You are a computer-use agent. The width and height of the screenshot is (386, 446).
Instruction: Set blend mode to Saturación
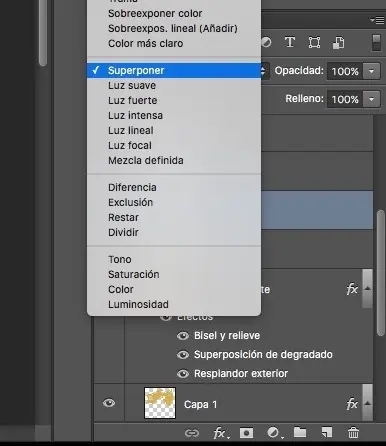174,275
